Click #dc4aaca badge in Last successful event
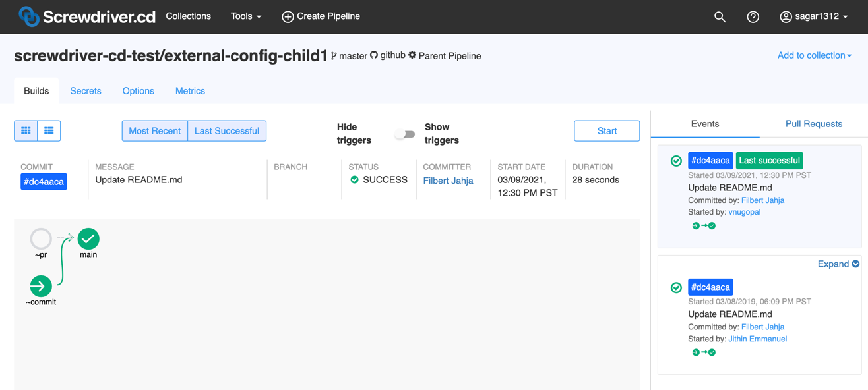Screen dimensions: 868x390 710,161
